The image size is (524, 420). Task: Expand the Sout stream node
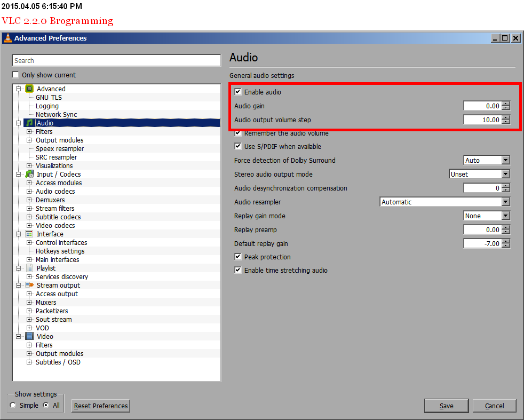29,320
